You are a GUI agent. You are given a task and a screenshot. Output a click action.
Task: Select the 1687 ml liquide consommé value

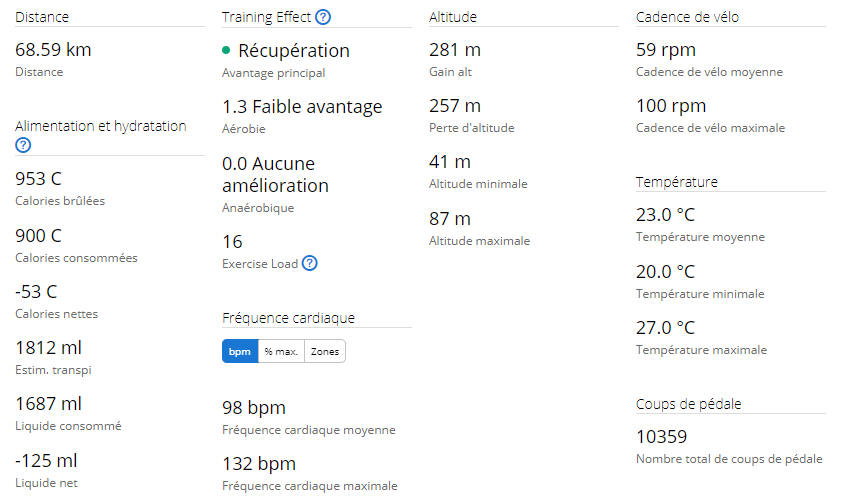coord(49,404)
